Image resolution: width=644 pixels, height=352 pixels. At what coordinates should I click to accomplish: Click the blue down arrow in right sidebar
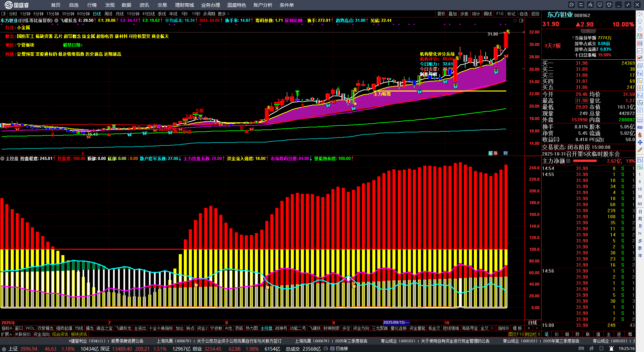640,29
